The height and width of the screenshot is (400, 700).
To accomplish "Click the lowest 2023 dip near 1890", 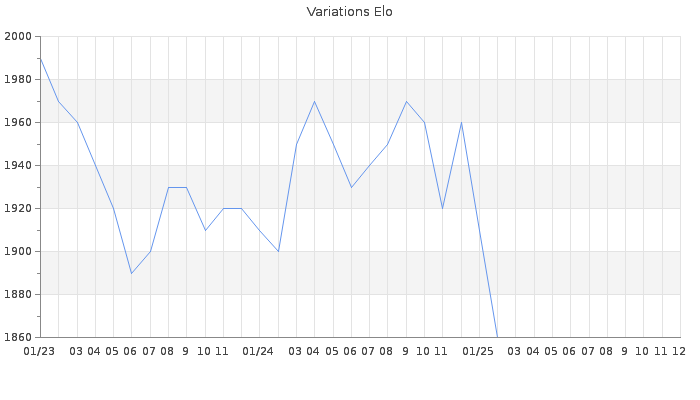I will pos(131,273).
